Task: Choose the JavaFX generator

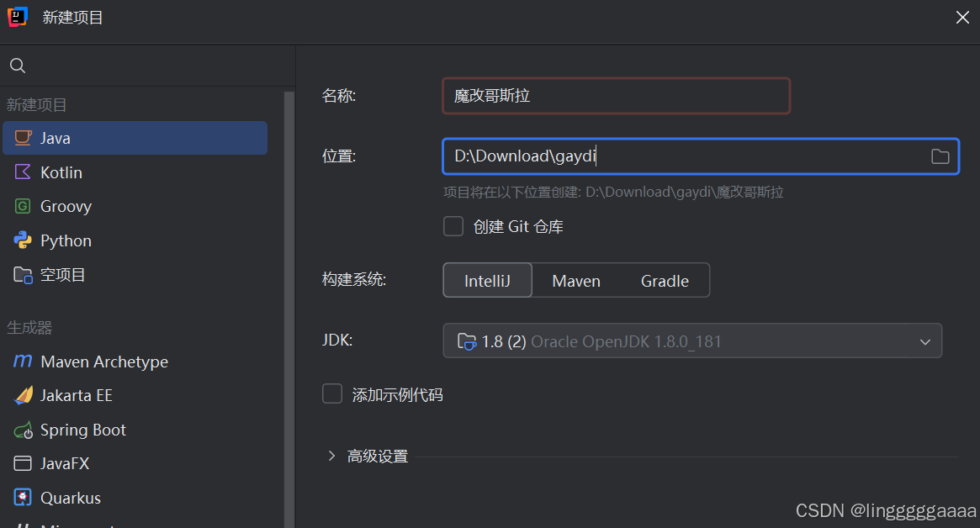Action: [135, 463]
